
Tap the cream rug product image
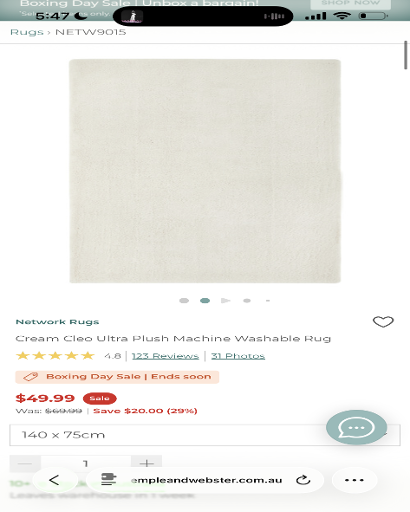click(205, 171)
